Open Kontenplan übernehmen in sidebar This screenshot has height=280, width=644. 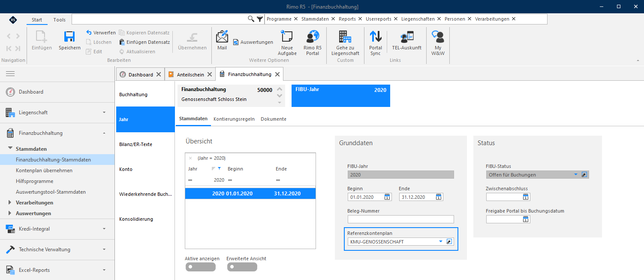(x=44, y=170)
